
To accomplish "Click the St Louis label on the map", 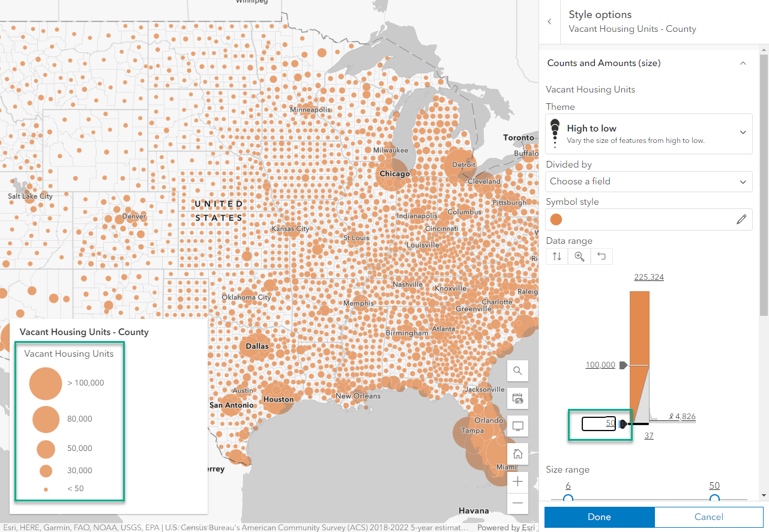I will [356, 238].
